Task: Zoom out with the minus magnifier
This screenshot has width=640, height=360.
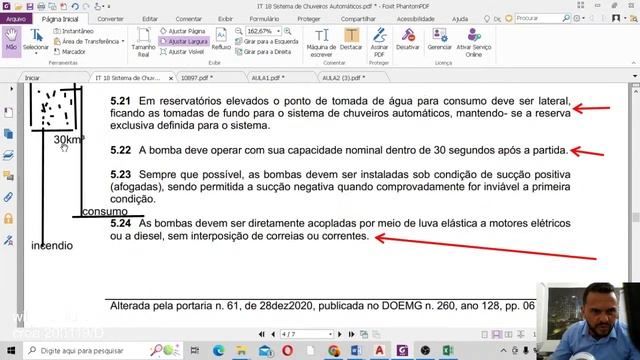Action: [239, 31]
